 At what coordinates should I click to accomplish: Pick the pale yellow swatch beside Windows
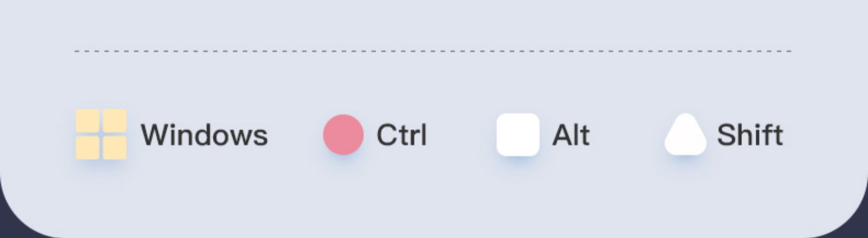pyautogui.click(x=101, y=134)
